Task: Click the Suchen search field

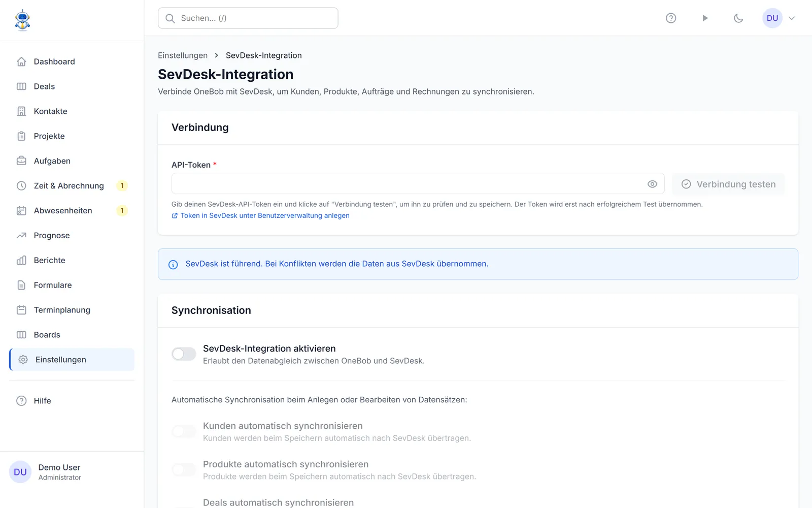Action: click(248, 18)
